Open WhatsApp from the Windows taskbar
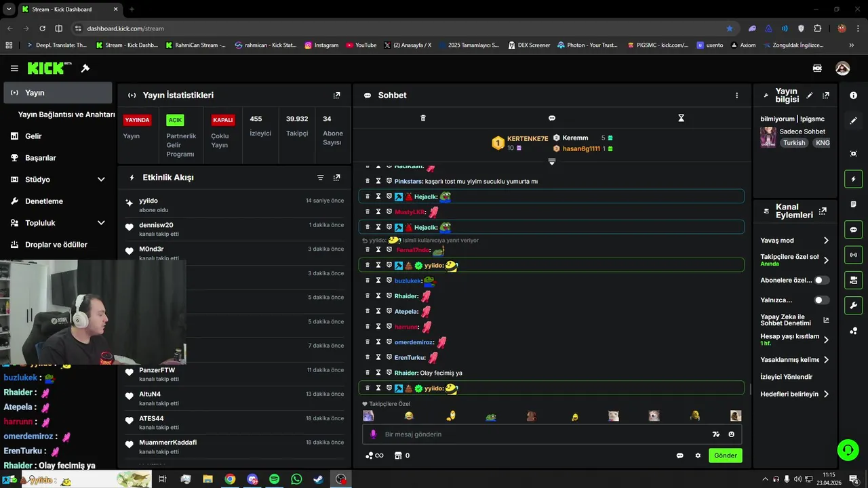Viewport: 868px width, 488px height. click(x=296, y=479)
